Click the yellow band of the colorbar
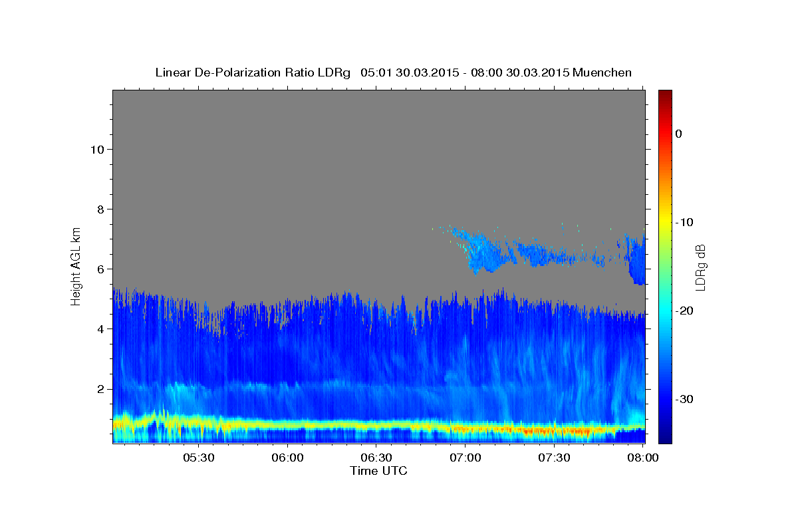This screenshot has width=798, height=532. [665, 219]
